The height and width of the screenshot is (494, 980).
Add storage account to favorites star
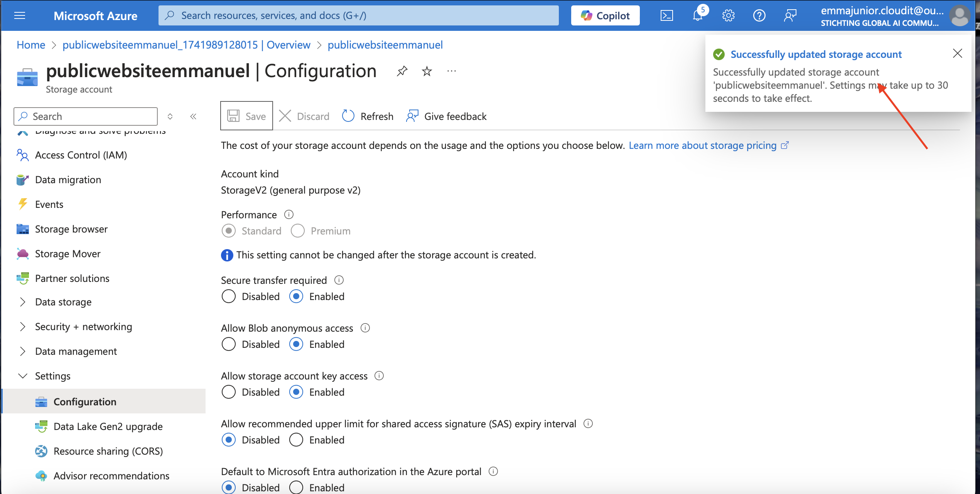click(x=427, y=71)
